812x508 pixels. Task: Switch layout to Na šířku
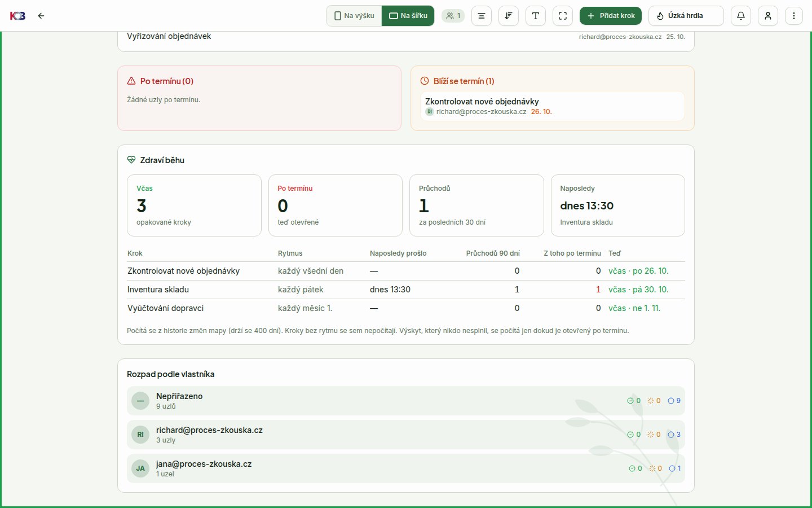click(408, 16)
